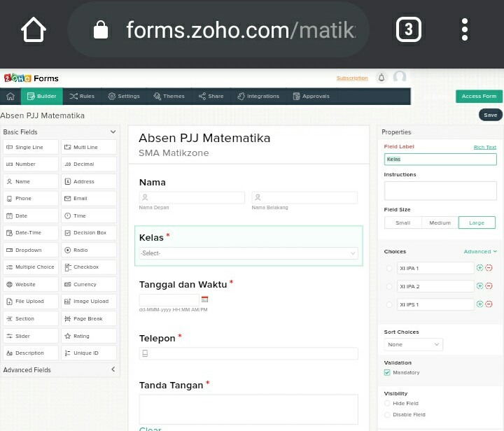504x431 pixels.
Task: Click the Access Form button
Action: (x=479, y=97)
